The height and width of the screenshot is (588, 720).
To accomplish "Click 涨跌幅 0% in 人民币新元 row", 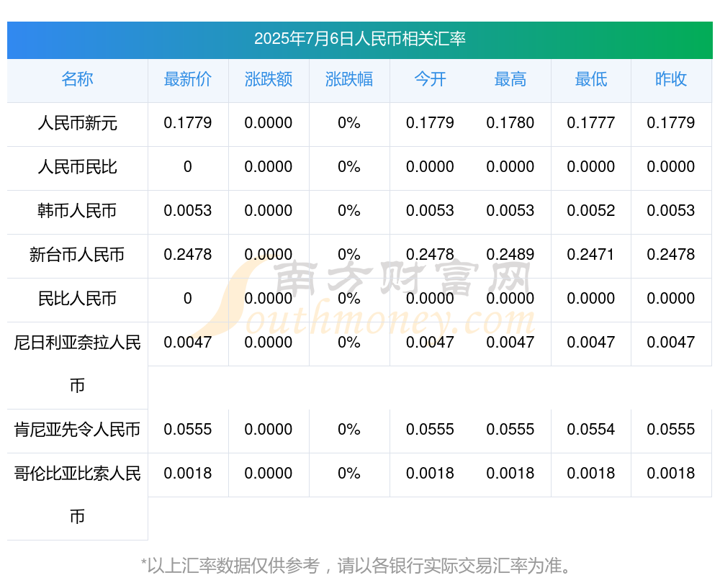I will point(349,123).
